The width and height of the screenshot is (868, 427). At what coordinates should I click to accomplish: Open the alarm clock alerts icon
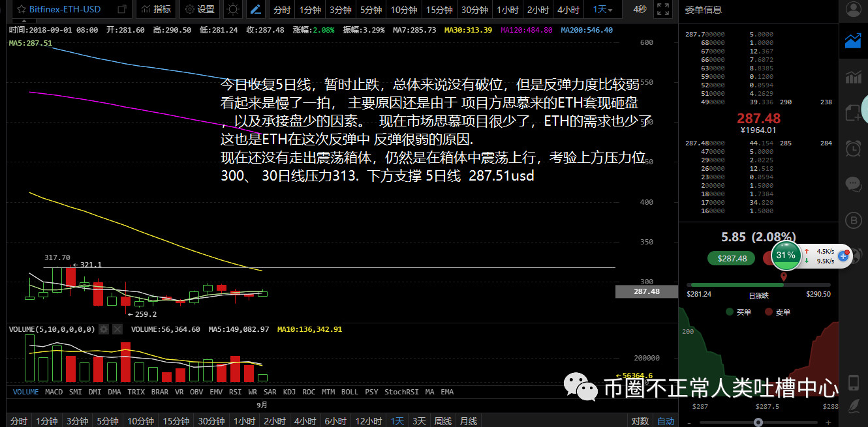[x=852, y=148]
